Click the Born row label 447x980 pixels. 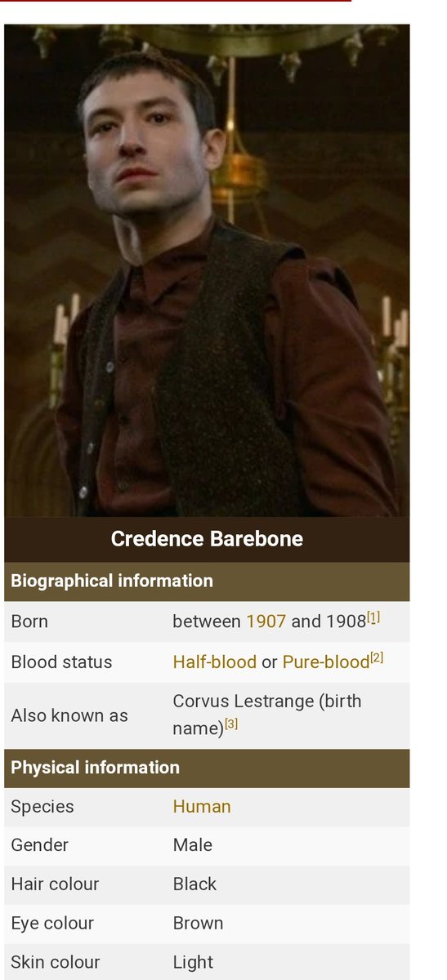pos(29,621)
